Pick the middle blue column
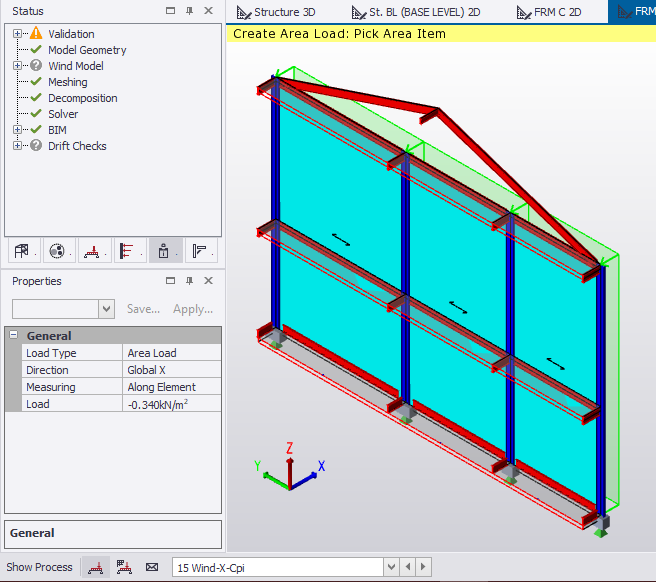Screen dimensions: 656x582 click(405, 276)
